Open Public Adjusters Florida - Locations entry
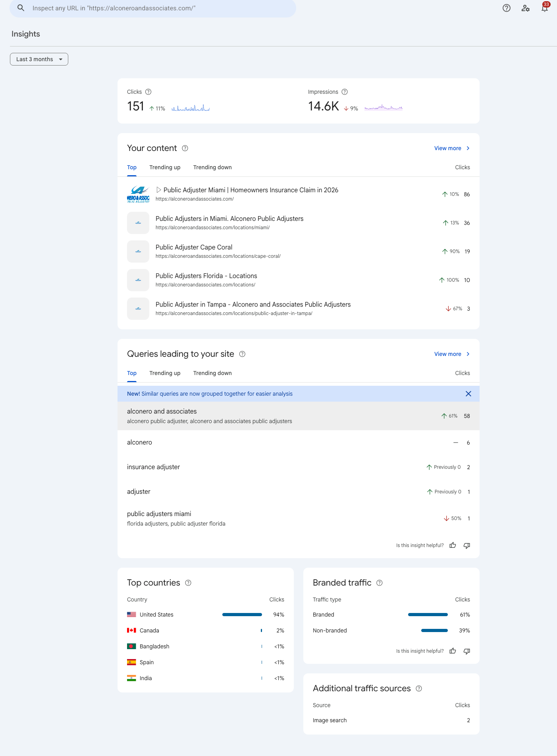This screenshot has width=557, height=756. pyautogui.click(x=299, y=280)
